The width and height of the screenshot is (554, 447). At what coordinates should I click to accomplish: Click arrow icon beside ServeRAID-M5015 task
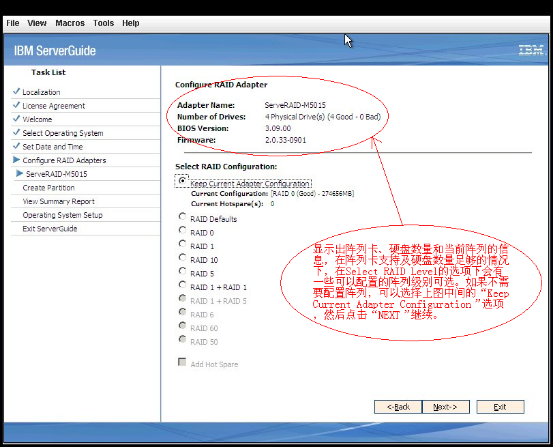[19, 173]
